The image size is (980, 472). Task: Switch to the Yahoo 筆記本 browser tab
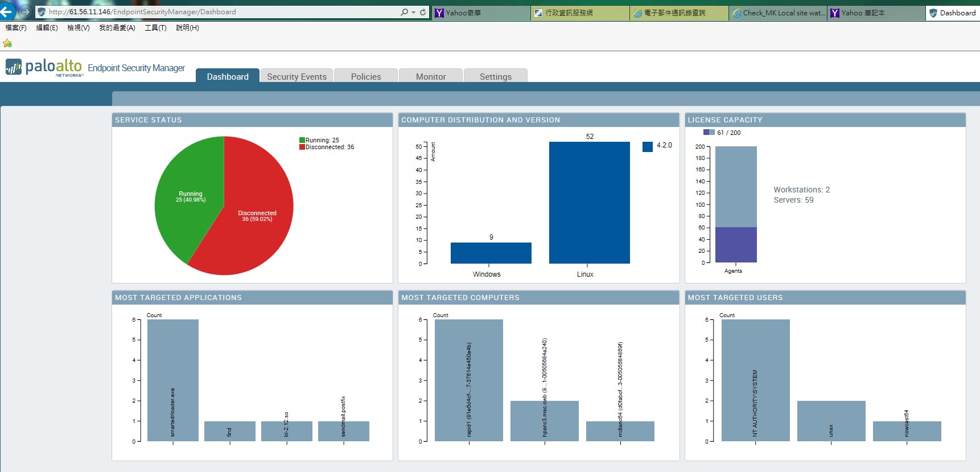(876, 13)
